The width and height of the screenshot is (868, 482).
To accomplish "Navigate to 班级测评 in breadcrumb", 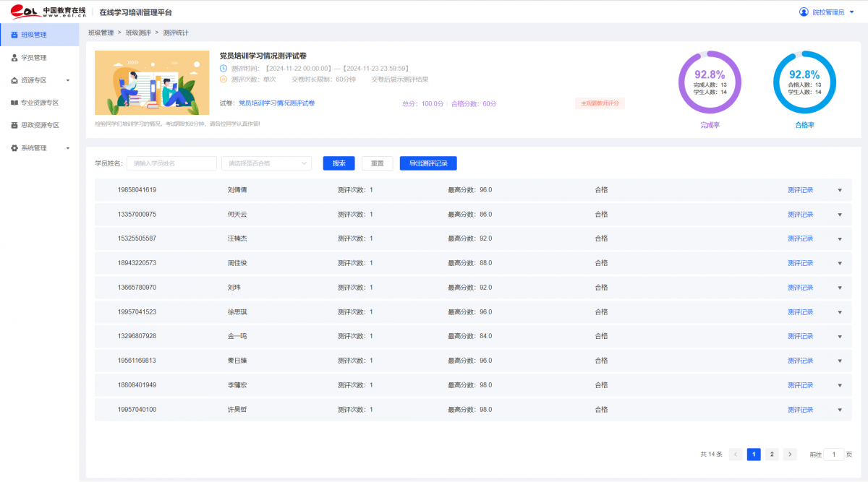I will click(x=138, y=33).
